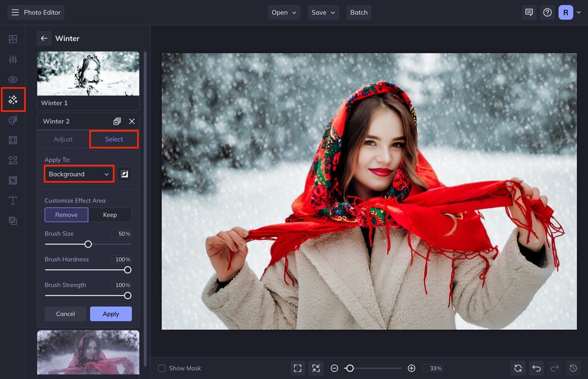Screen dimensions: 588x379
Task: Open the hamburger menu next to Photo Editor
Action: (x=15, y=12)
